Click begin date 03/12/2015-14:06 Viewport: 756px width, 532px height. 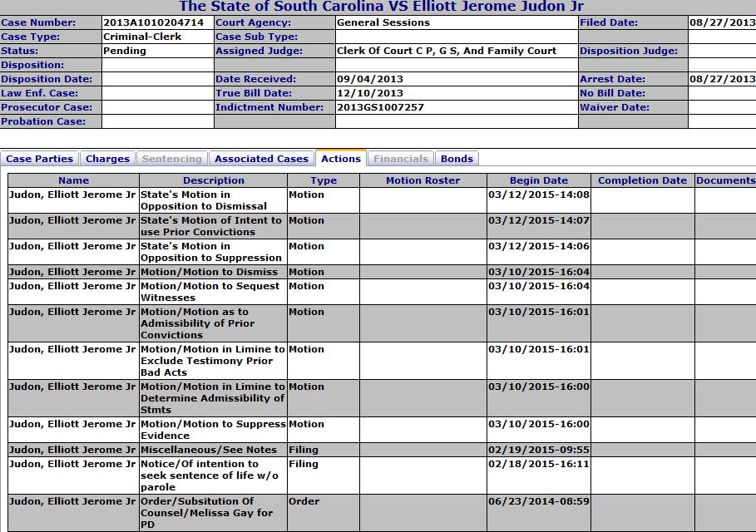[539, 246]
